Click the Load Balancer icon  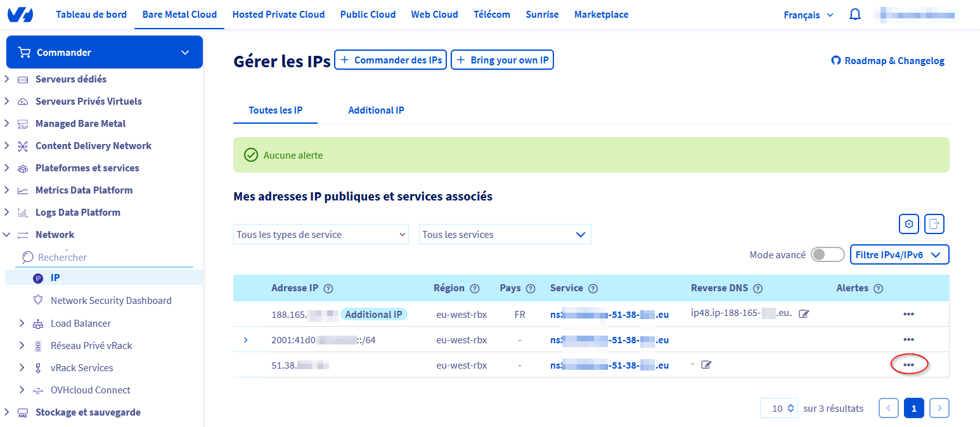click(x=38, y=324)
